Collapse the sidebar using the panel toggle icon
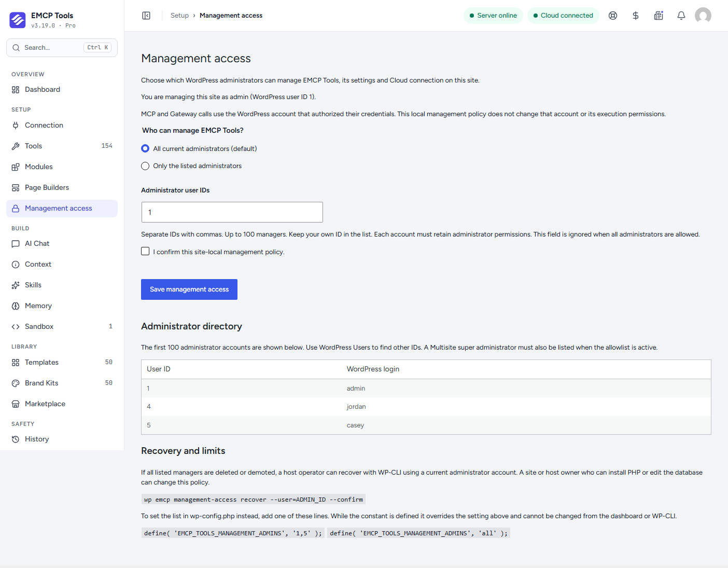This screenshot has height=568, width=728. point(146,16)
